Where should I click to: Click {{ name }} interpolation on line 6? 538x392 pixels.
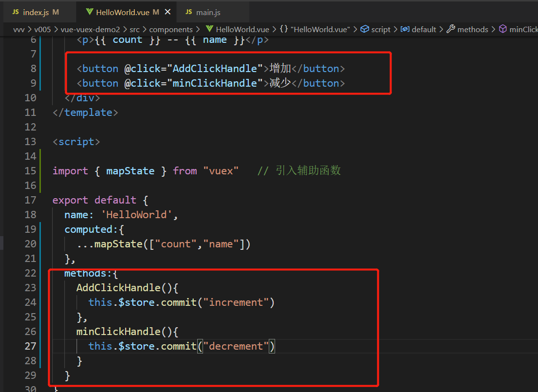point(215,40)
